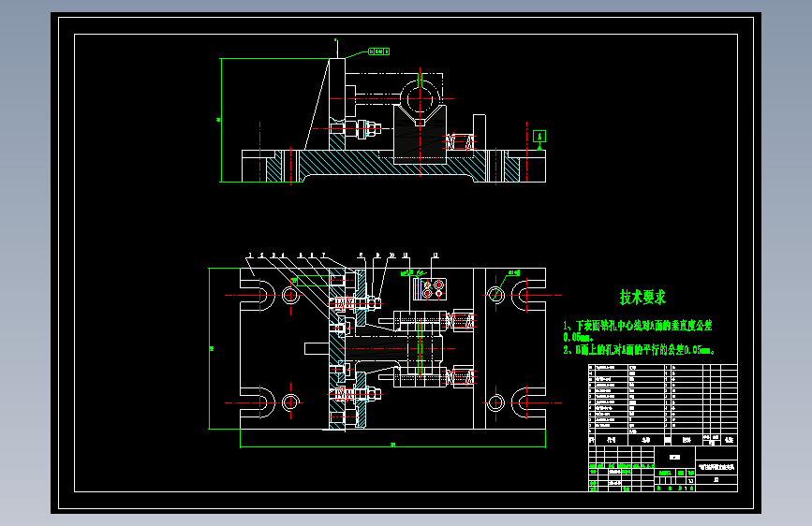Click note line 1、下表面钻孔中心线对A面的垂直度公差

coord(638,326)
